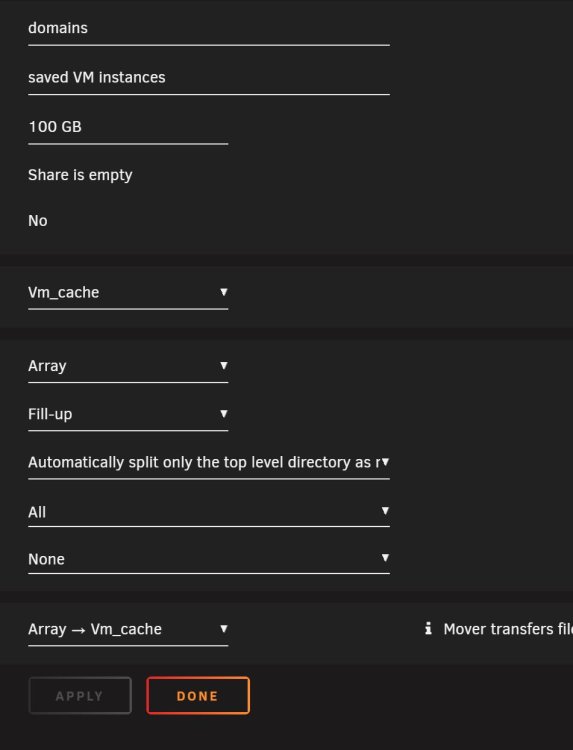The width and height of the screenshot is (573, 750).
Task: Click the Mover transfers description text
Action: click(x=508, y=629)
